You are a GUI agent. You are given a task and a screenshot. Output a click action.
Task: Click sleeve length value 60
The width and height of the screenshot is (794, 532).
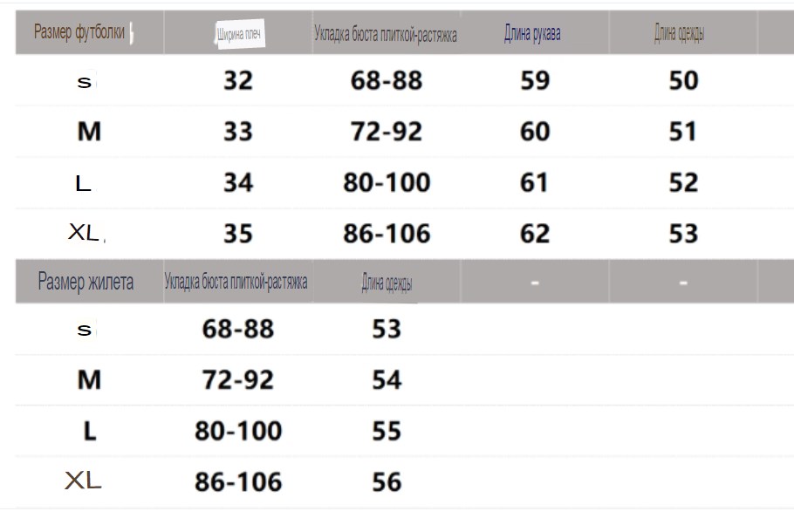pyautogui.click(x=535, y=132)
